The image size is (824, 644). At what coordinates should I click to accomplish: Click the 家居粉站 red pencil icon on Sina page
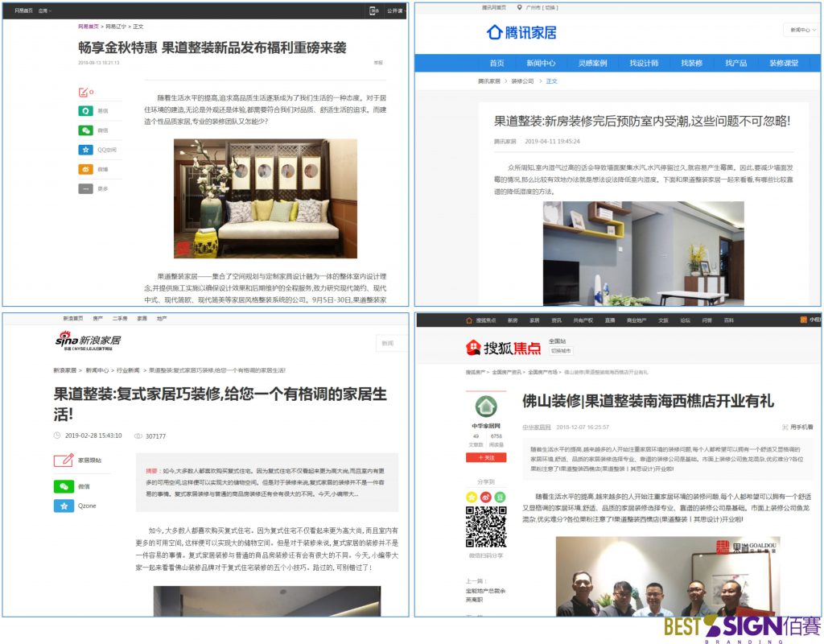click(64, 460)
